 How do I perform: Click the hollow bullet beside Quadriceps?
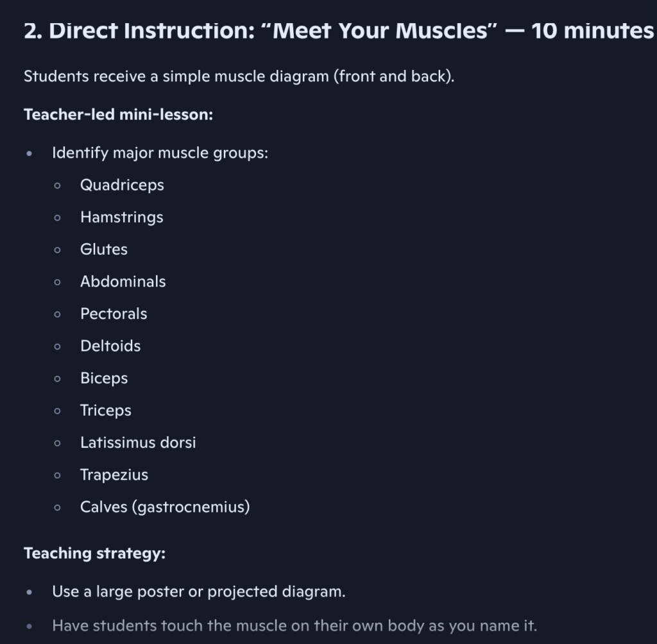click(x=58, y=186)
